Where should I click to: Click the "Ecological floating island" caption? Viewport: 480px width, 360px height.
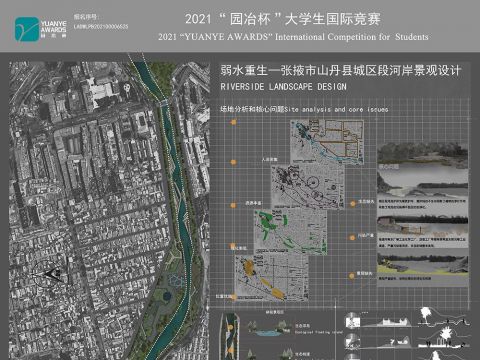pyautogui.click(x=319, y=332)
